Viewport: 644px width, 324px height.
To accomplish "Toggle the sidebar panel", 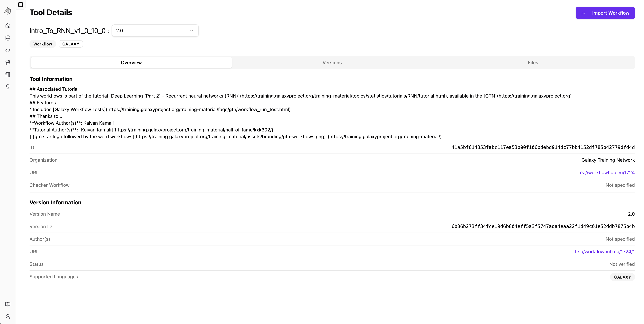I will tap(21, 4).
